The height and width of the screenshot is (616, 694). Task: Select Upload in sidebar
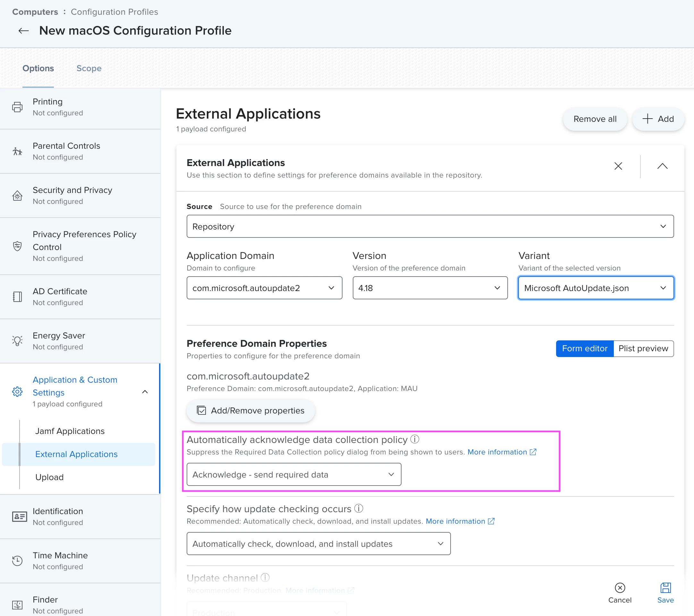tap(49, 477)
